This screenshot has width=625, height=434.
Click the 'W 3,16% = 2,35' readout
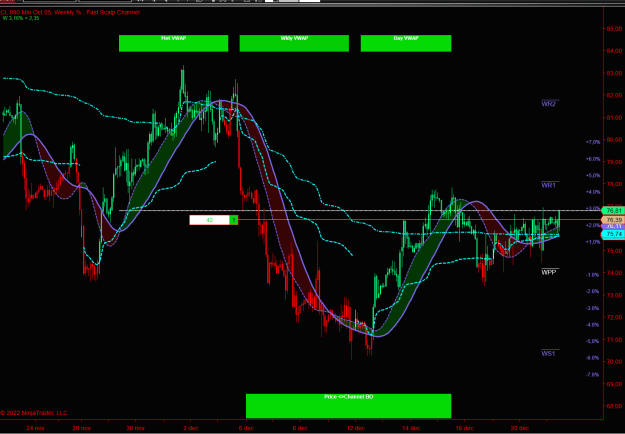20,18
